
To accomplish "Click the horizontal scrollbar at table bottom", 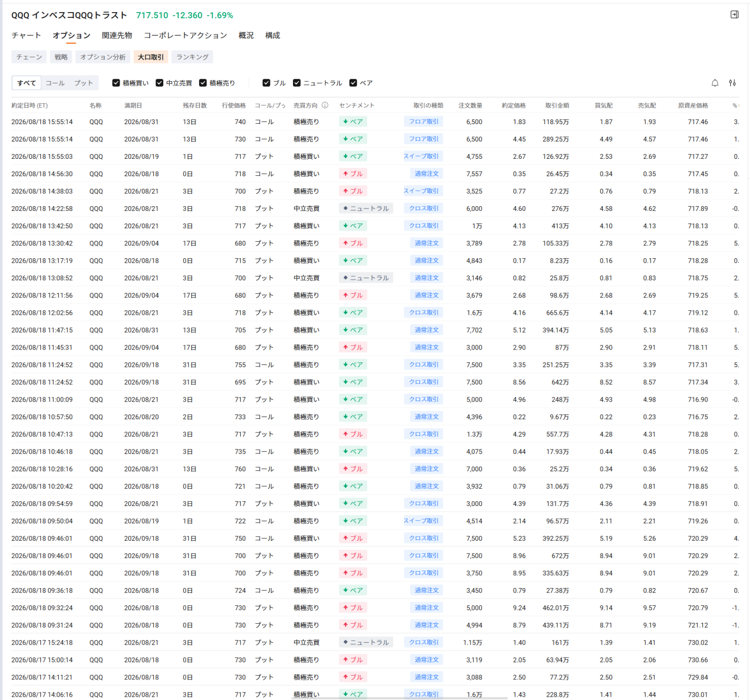I will [399, 698].
